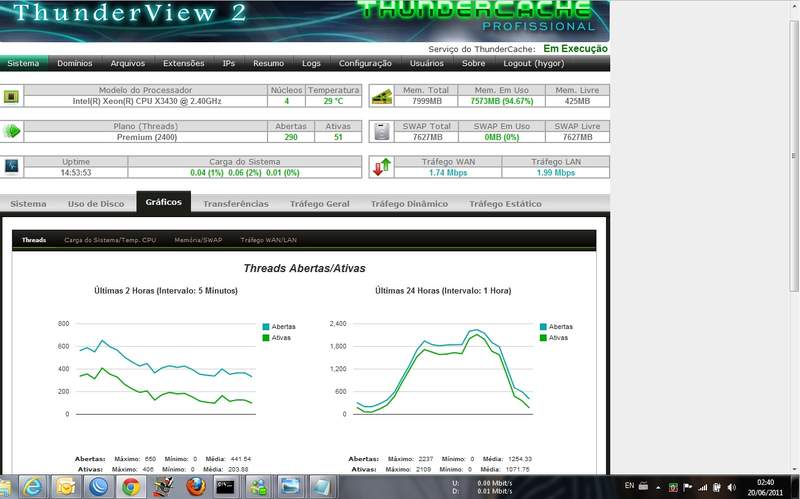The height and width of the screenshot is (499, 800).
Task: Select the Gráficos tab
Action: tap(163, 202)
